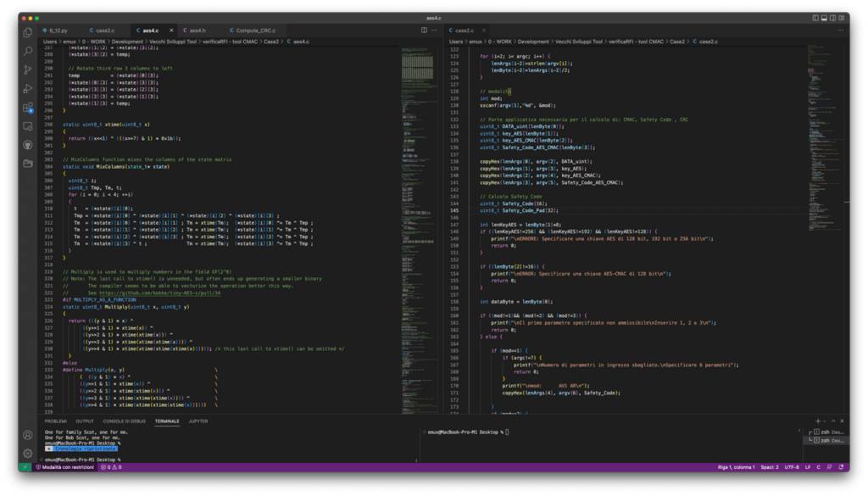This screenshot has width=868, height=496.
Task: Select second zsh terminal in terminal list
Action: [x=827, y=440]
